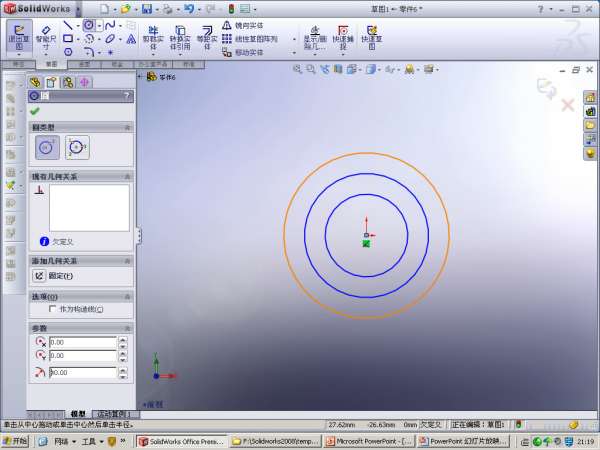Switch to Microsoft PowerPoint taskbar button

coord(370,441)
